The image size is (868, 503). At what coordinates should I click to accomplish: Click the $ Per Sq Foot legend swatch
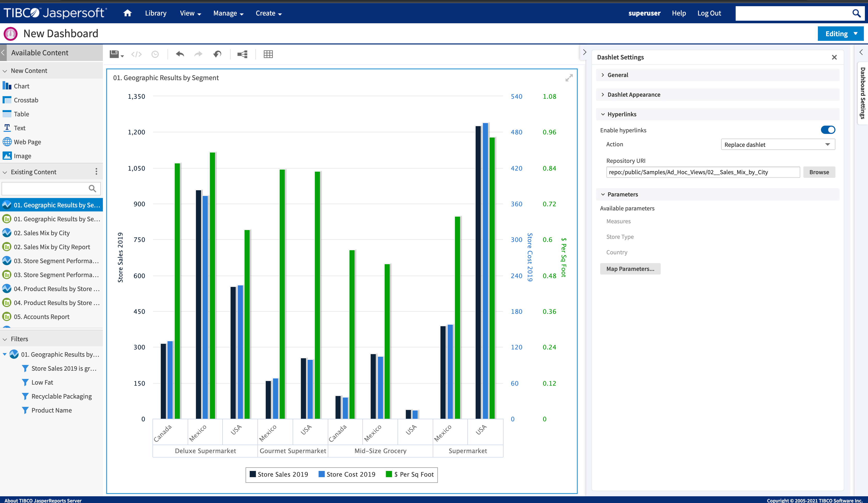coord(389,474)
